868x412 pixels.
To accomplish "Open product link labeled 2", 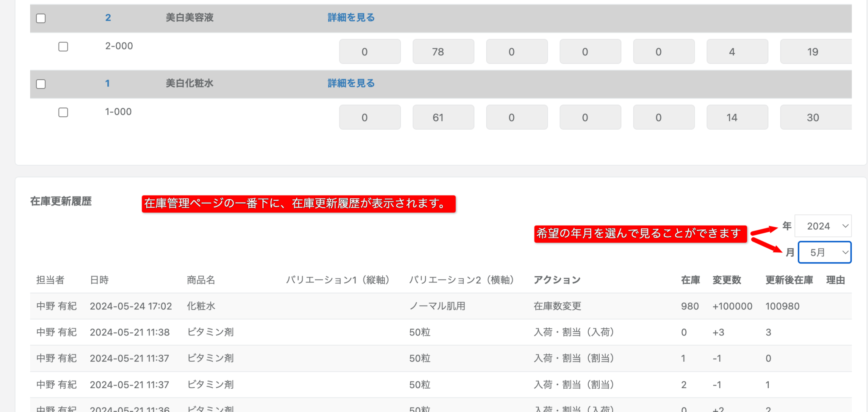I will point(108,17).
